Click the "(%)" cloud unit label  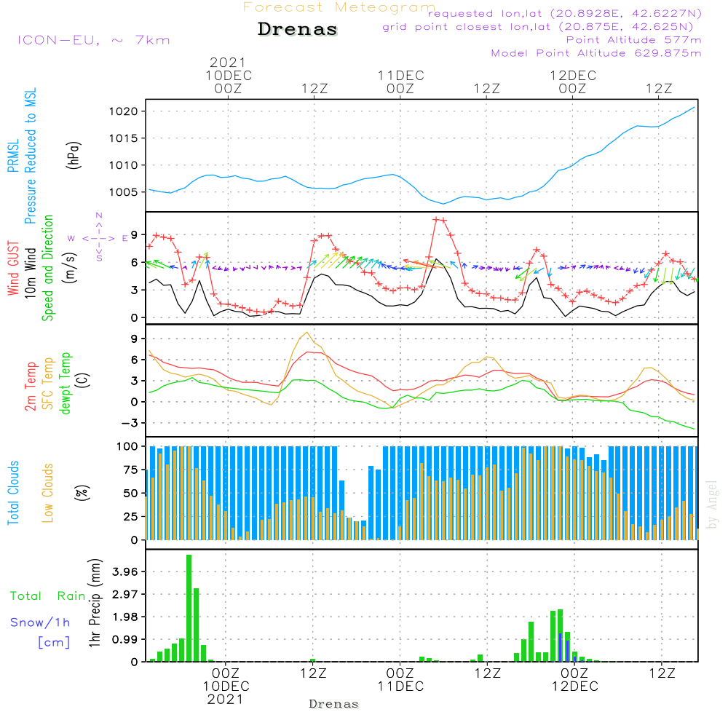(83, 493)
